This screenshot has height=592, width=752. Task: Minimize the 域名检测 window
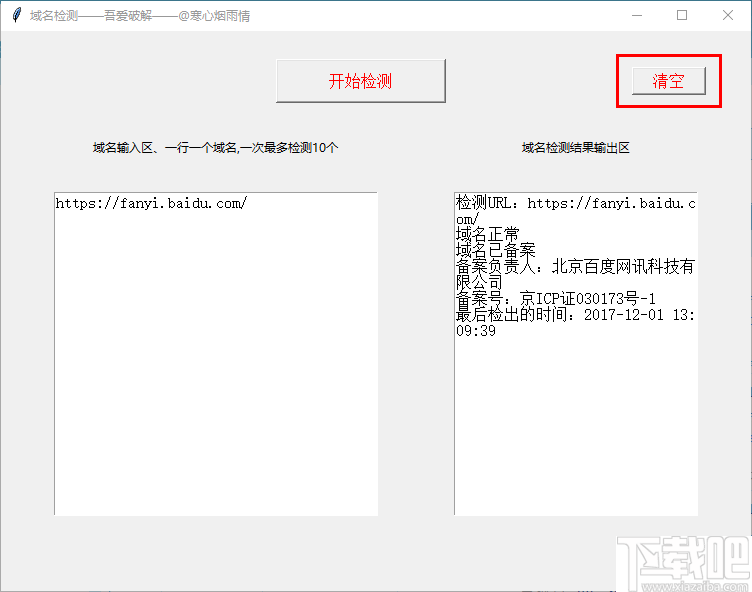click(x=637, y=15)
